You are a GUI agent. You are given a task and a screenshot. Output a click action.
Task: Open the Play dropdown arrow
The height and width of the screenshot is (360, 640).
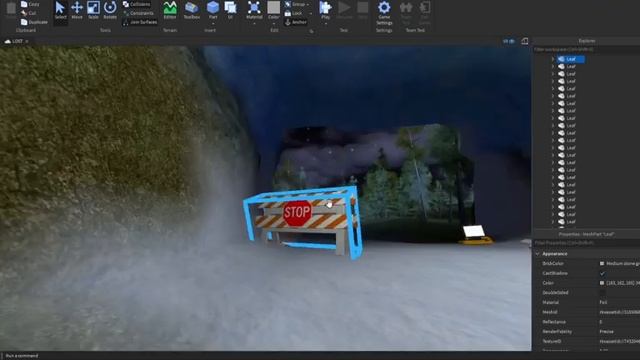pyautogui.click(x=325, y=24)
